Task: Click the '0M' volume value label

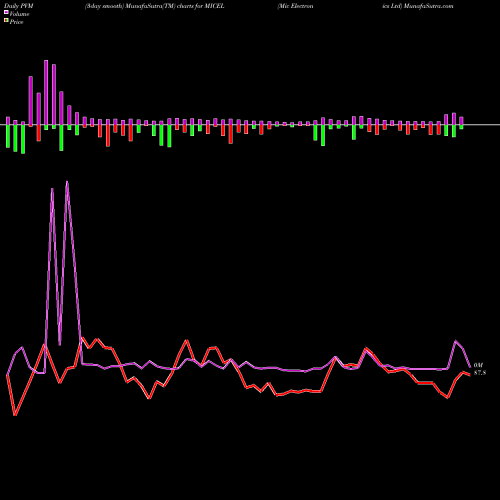Action: [478, 365]
